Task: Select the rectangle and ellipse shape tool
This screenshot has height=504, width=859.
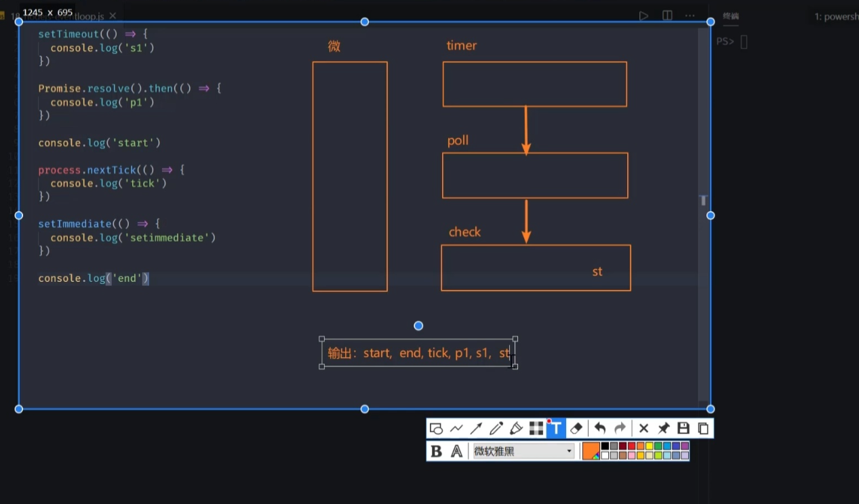Action: pos(437,428)
